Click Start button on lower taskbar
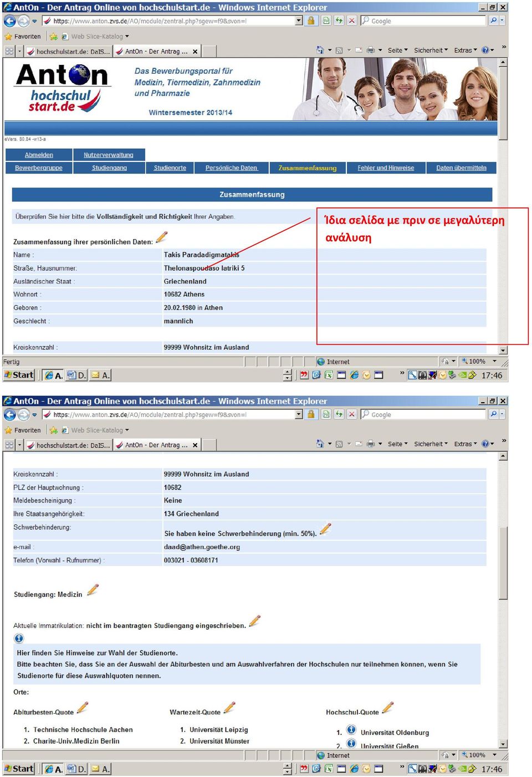 point(19,769)
